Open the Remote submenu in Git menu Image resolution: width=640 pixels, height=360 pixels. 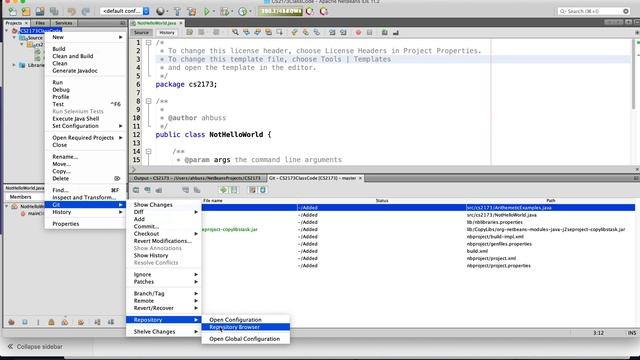tap(164, 300)
